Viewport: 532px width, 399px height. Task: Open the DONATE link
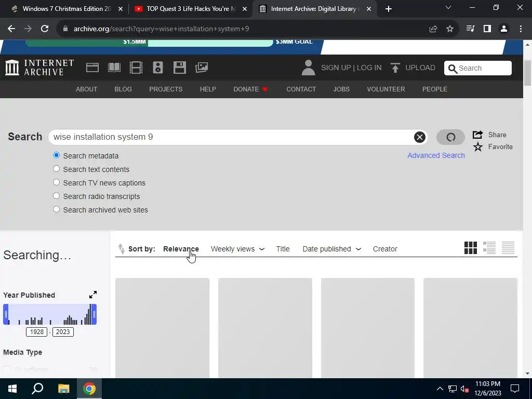coord(250,89)
